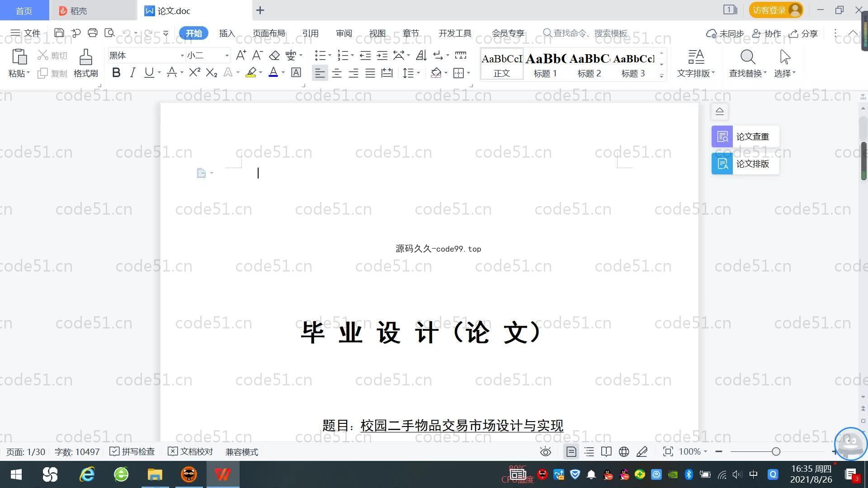This screenshot has height=488, width=868.
Task: Click the Cut scissors button
Action: 52,55
